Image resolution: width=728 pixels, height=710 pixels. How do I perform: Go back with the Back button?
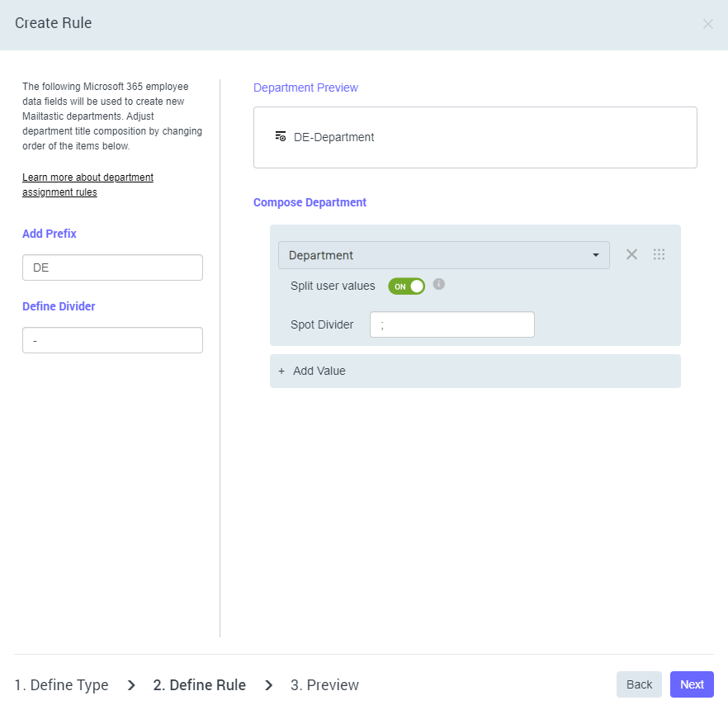(x=639, y=684)
